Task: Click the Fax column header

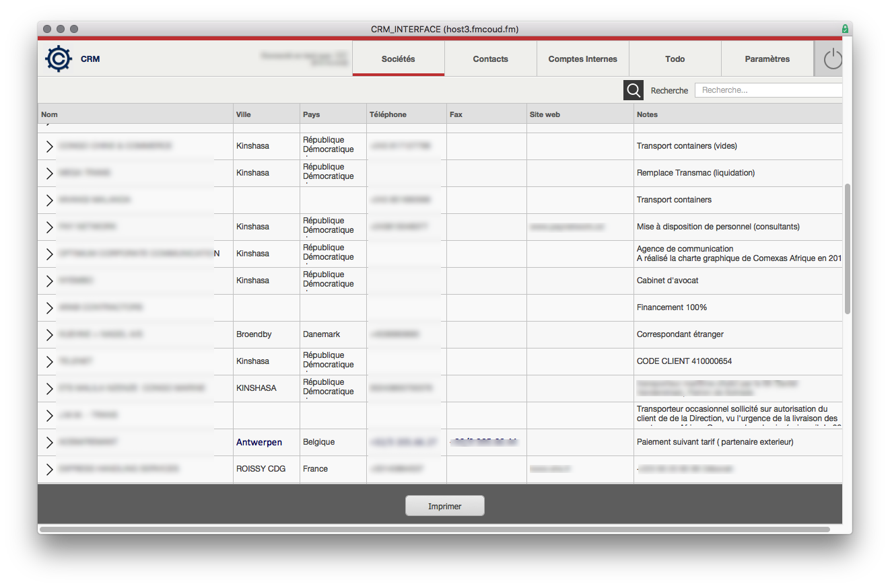Action: 487,114
